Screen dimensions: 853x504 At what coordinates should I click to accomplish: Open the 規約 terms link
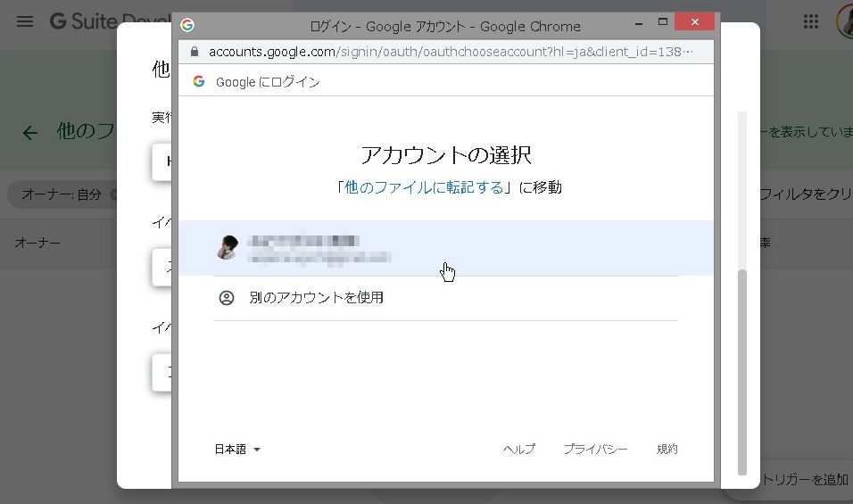tap(667, 450)
